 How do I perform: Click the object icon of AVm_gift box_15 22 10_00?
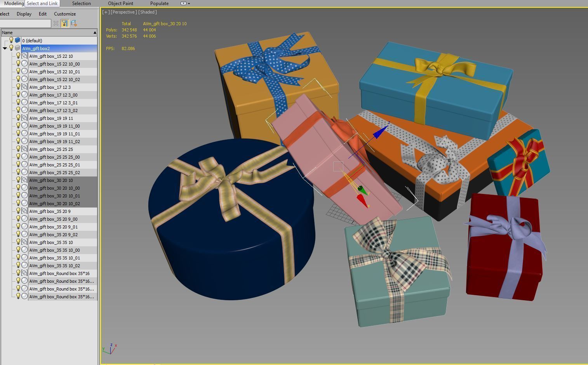click(x=24, y=64)
